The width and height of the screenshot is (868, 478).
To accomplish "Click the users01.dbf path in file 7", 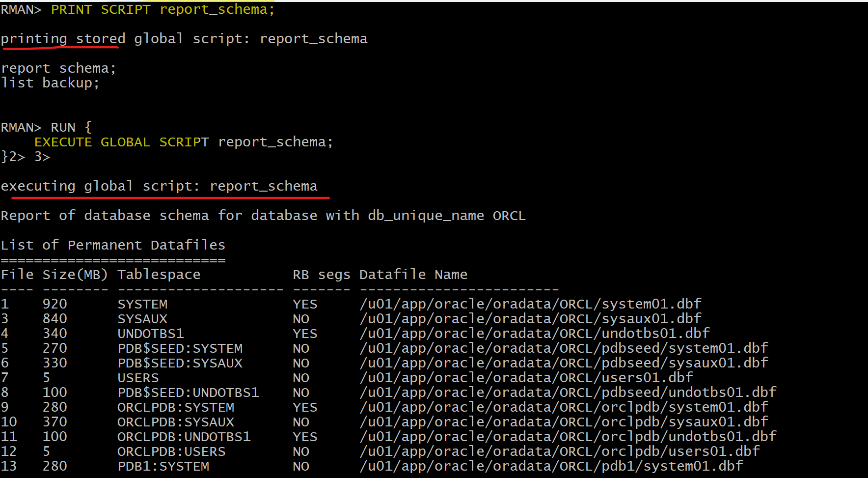I will 526,378.
